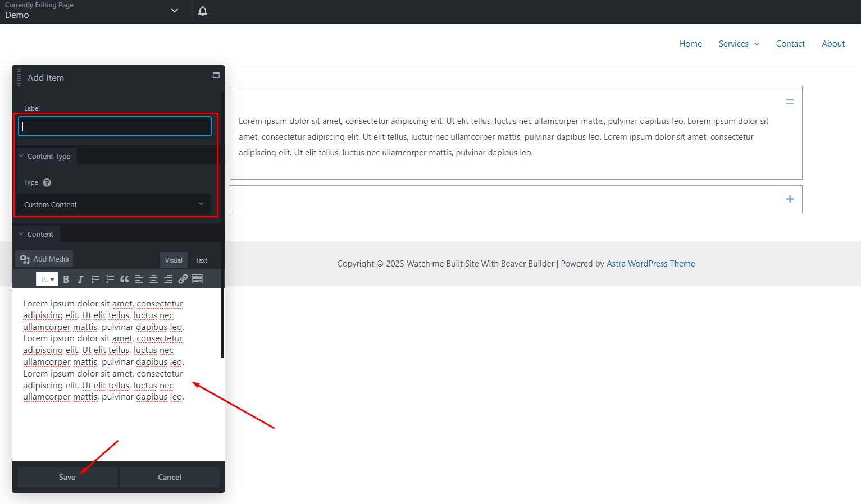Insert a numbered list
861x504 pixels.
tap(110, 279)
